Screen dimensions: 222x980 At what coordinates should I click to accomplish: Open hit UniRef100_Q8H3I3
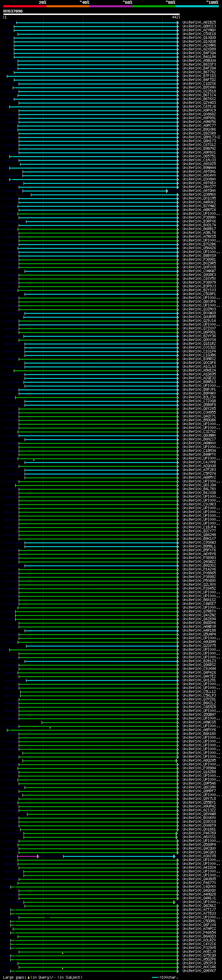click(x=199, y=26)
